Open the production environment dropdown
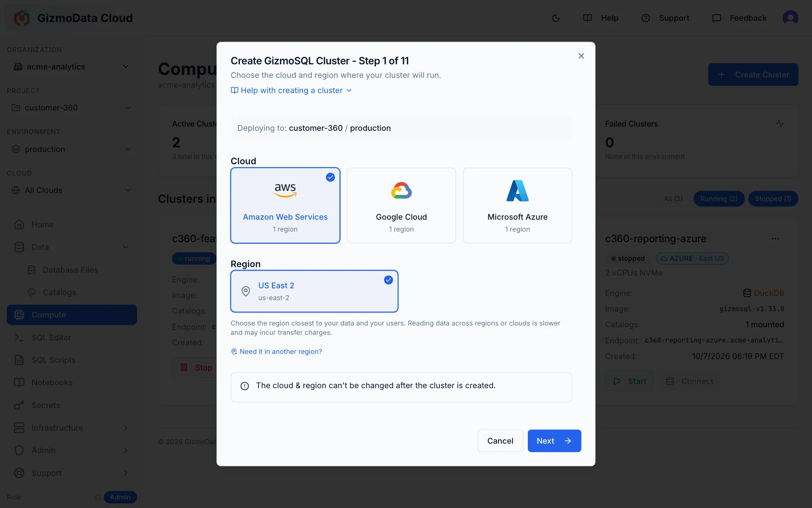 [x=71, y=149]
